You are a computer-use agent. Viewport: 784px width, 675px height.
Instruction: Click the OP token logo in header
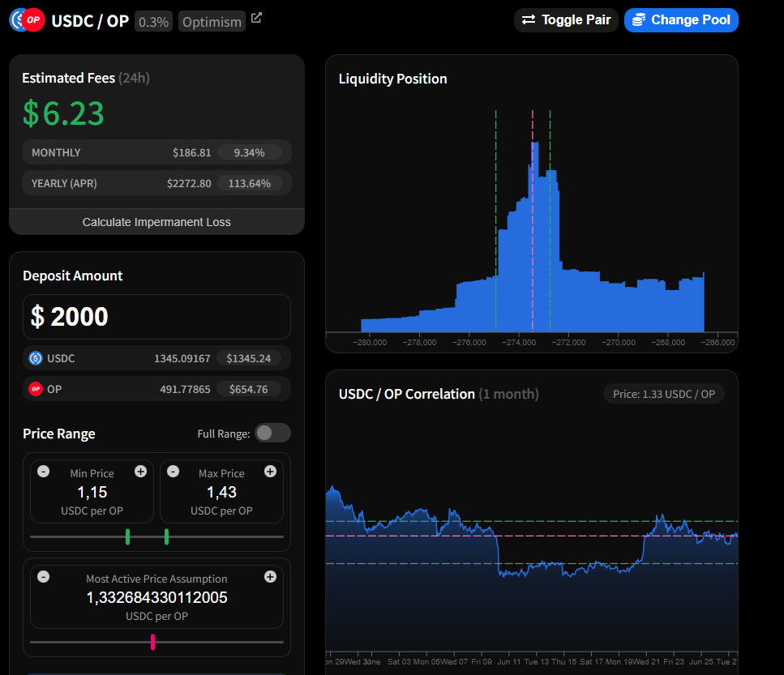(x=33, y=20)
